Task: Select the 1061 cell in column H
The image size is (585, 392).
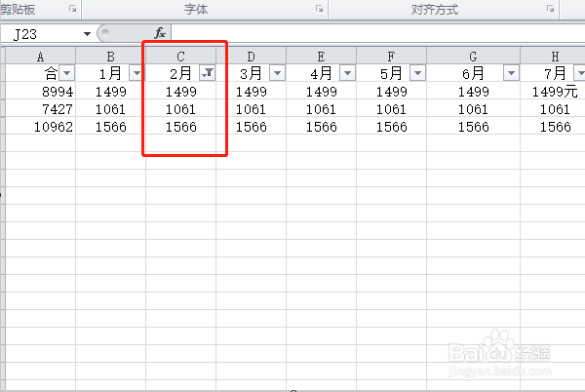Action: coord(553,108)
